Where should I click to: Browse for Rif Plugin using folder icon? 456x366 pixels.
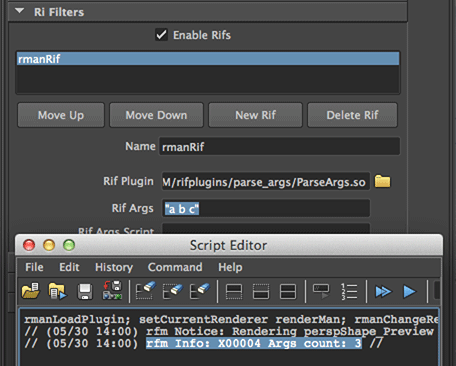coord(382,182)
